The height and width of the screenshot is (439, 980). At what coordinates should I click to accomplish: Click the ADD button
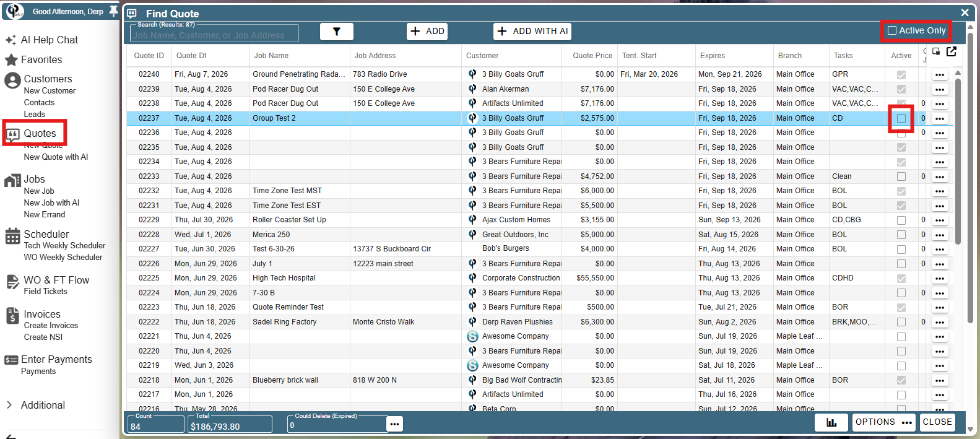427,32
